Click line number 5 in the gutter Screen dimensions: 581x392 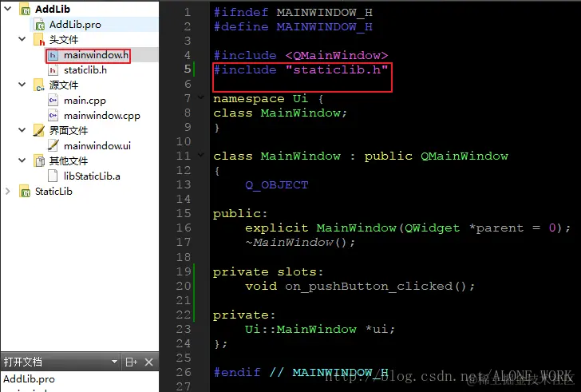tap(188, 69)
